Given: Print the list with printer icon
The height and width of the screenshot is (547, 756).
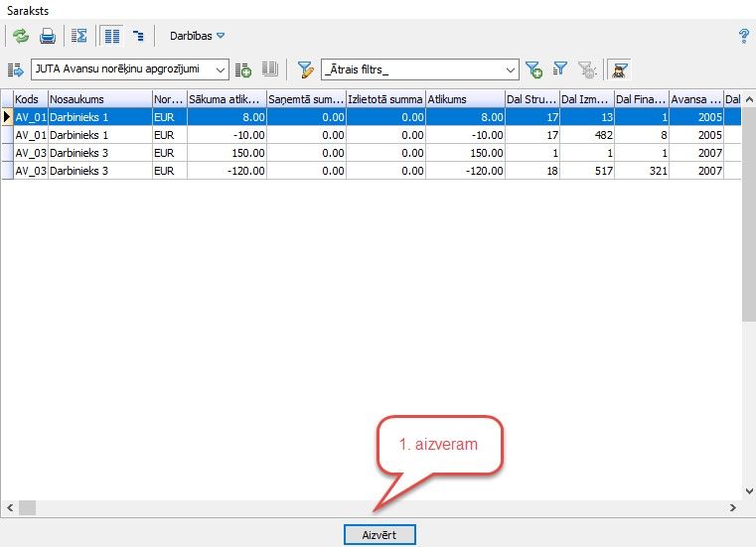Looking at the screenshot, I should (48, 36).
